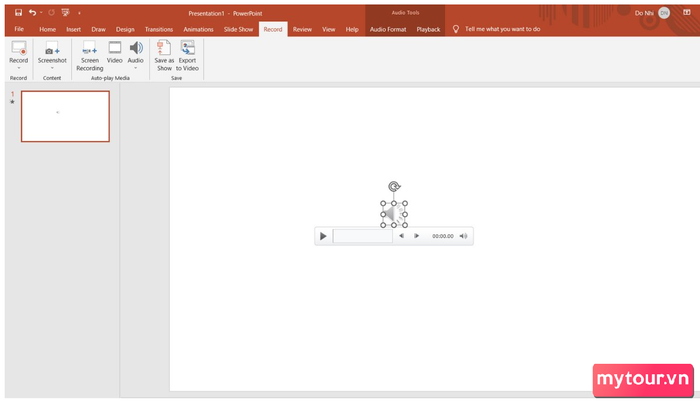Start presentation from beginning icon
700x405 pixels.
click(66, 13)
